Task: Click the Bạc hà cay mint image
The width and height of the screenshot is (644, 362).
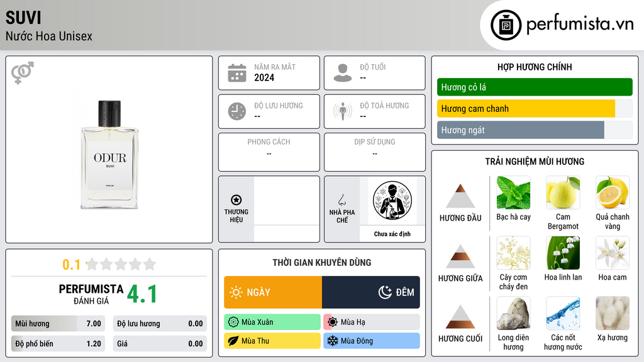Action: (x=513, y=192)
